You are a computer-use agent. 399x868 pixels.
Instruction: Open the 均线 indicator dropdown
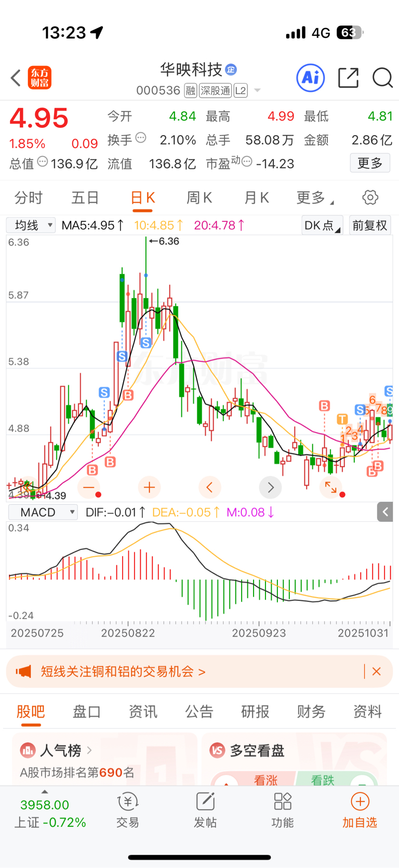[x=31, y=225]
